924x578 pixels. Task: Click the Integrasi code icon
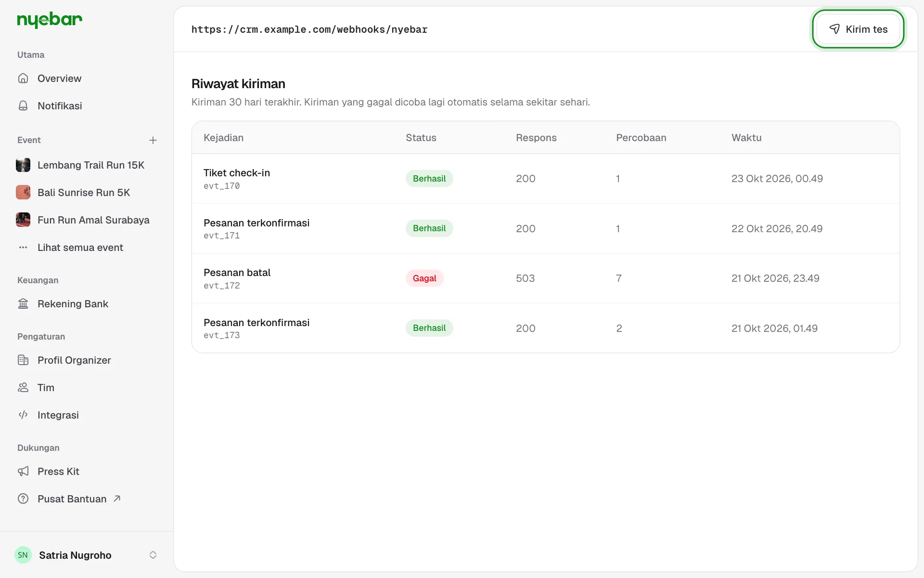click(x=23, y=415)
